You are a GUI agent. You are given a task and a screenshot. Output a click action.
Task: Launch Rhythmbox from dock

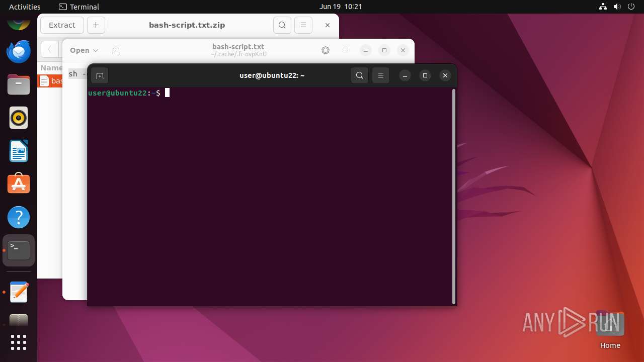[x=19, y=118]
